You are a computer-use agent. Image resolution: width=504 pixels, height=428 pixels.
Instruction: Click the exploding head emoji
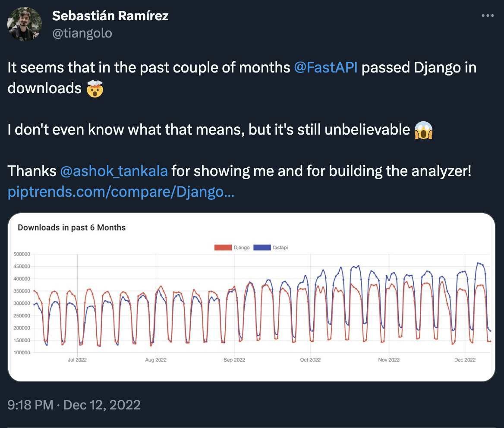coord(95,88)
